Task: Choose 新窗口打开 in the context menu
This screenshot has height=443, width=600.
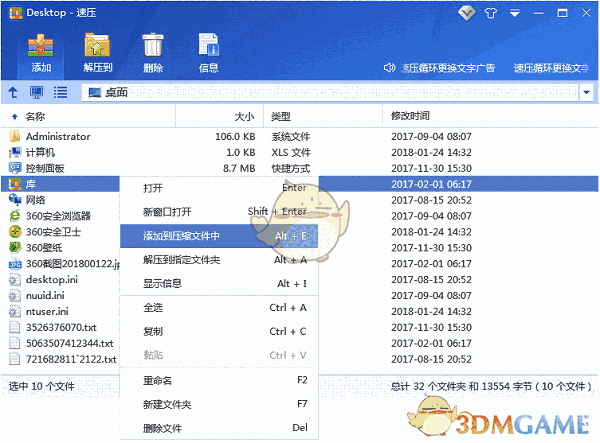Action: (219, 212)
